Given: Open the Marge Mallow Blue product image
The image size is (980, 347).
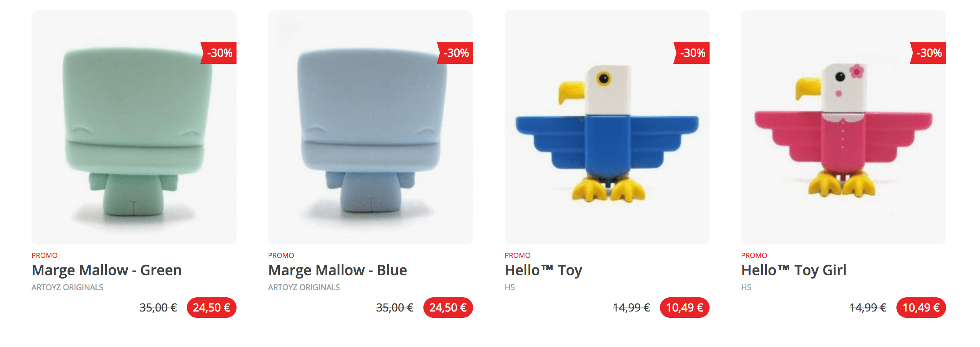Looking at the screenshot, I should [371, 127].
